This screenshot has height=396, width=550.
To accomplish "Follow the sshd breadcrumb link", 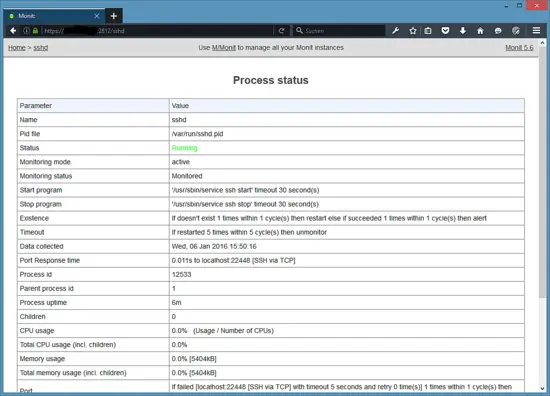I will pyautogui.click(x=41, y=48).
